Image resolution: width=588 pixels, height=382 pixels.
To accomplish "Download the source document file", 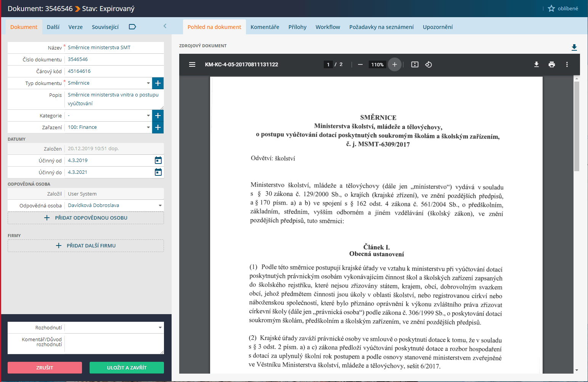I will pos(574,47).
